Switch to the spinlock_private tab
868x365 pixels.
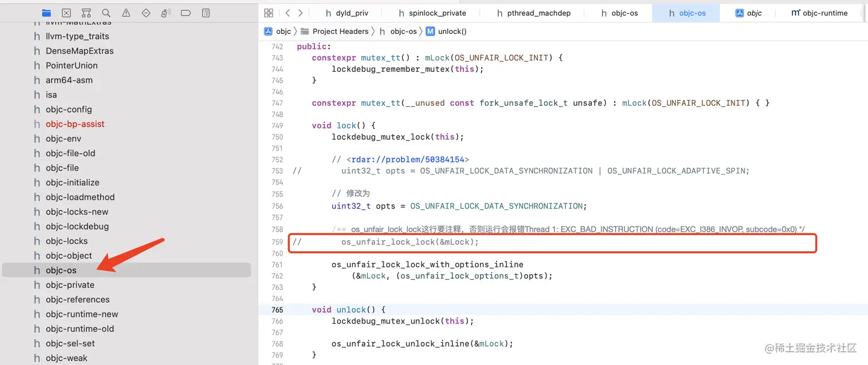432,13
